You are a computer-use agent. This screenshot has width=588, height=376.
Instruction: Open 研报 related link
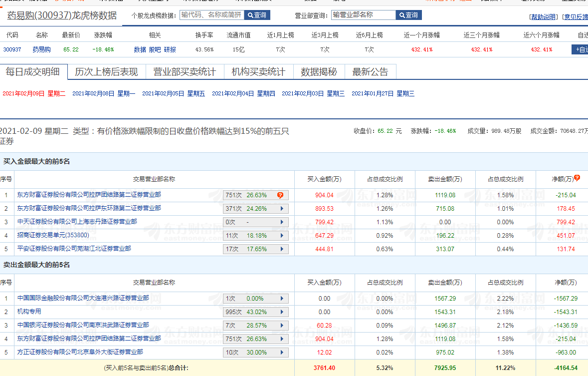170,49
